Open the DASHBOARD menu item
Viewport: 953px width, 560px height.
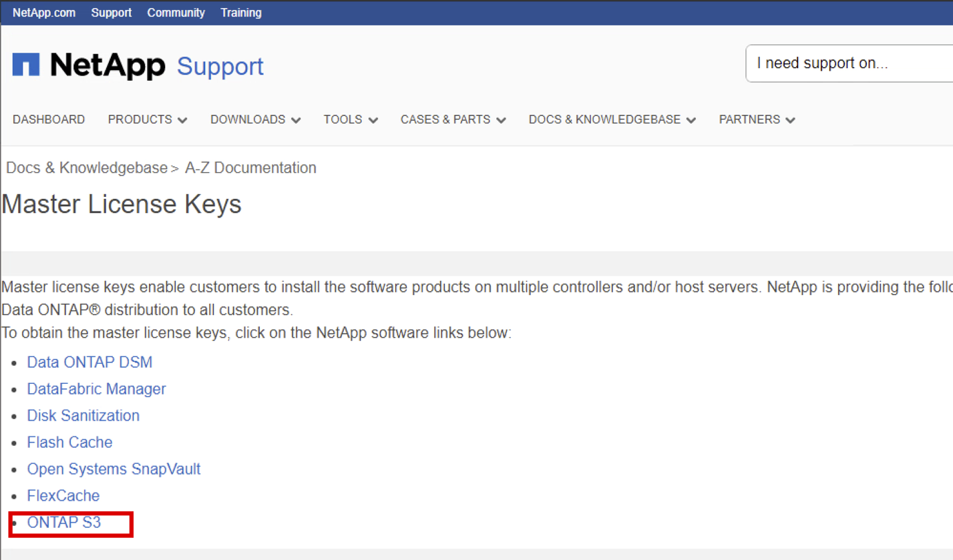(49, 119)
